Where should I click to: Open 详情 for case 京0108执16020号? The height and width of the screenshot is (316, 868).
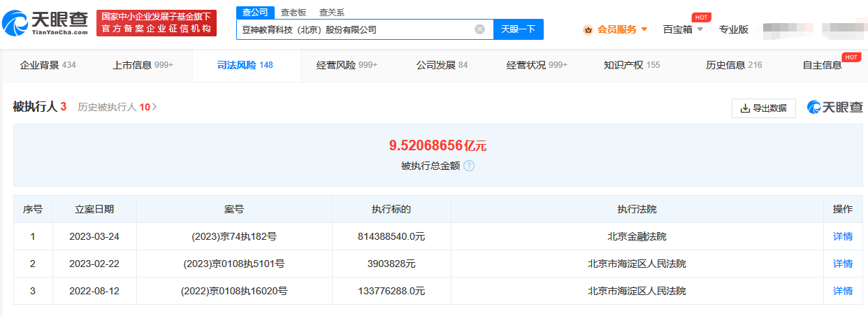click(x=843, y=291)
